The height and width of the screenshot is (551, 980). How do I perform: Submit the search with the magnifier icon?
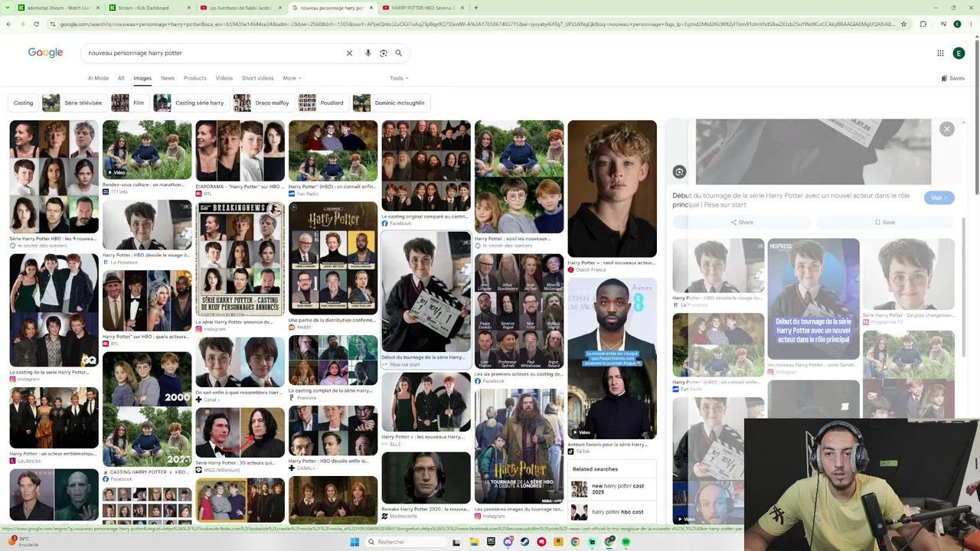click(x=398, y=53)
